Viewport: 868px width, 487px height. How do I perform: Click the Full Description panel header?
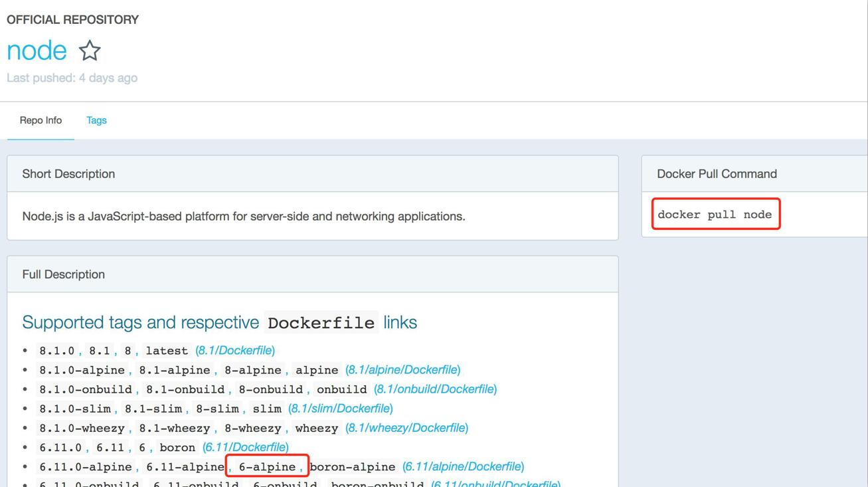pos(63,274)
